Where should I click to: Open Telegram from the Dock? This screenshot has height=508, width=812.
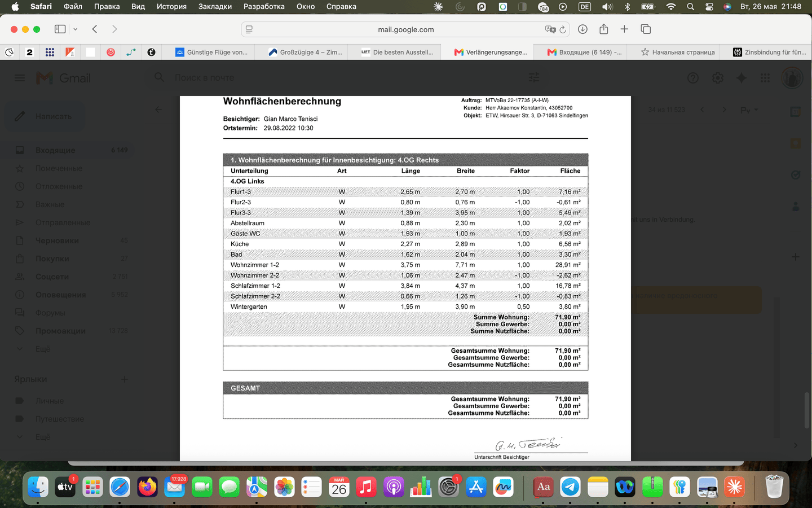point(571,487)
